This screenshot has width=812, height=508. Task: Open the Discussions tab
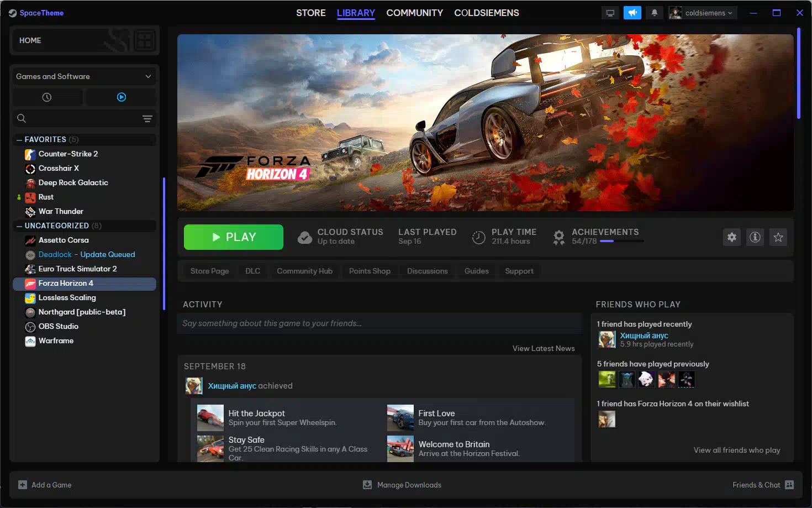pos(428,271)
